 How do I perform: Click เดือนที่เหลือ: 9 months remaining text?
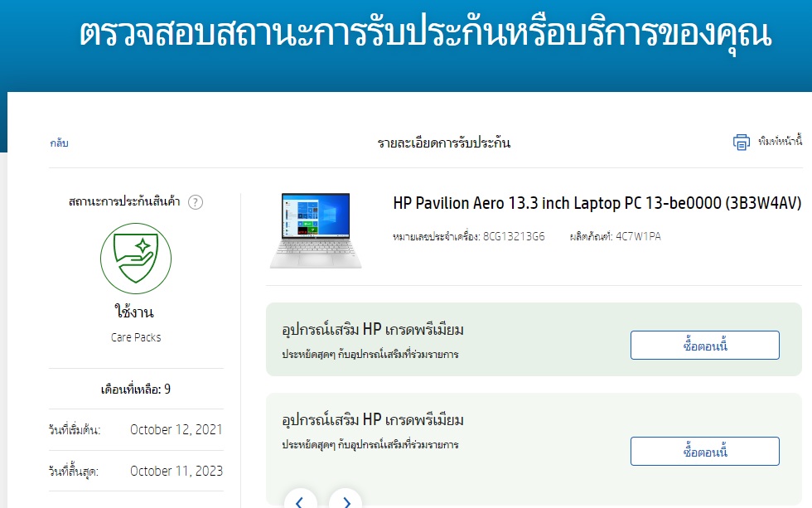click(136, 389)
